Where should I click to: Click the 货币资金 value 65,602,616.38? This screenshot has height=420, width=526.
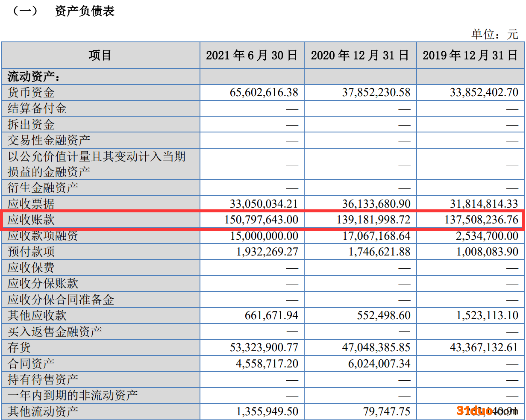point(264,92)
